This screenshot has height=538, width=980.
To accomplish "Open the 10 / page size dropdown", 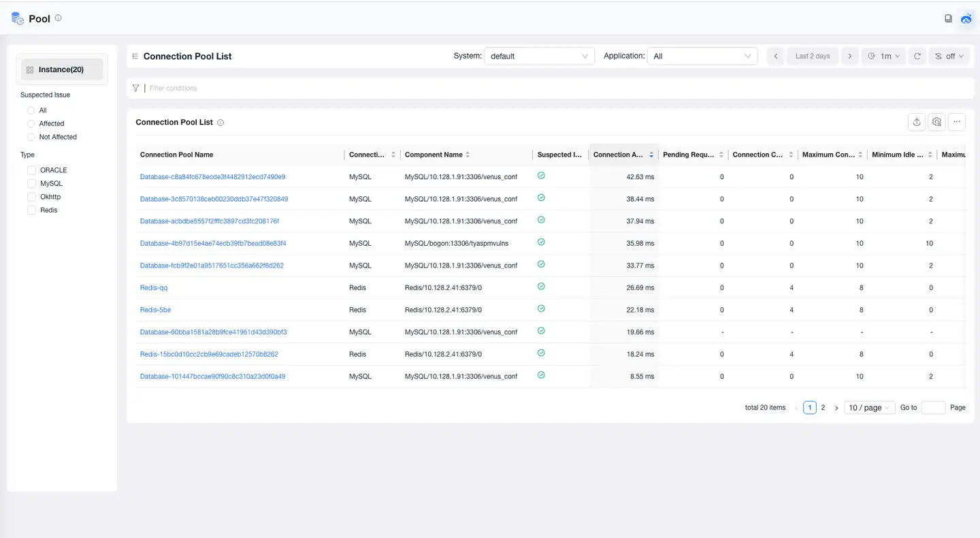I will [869, 408].
